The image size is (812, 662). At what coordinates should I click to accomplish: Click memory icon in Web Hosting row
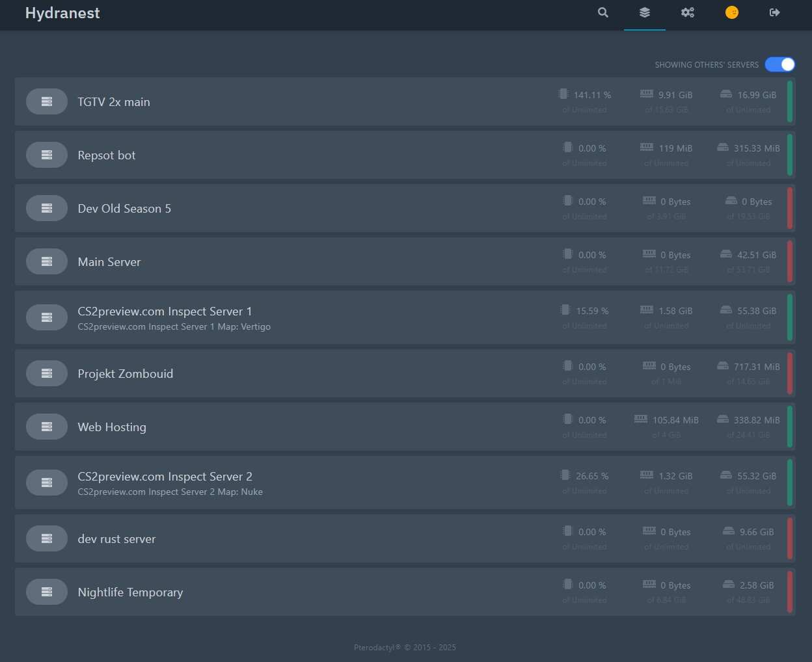(x=641, y=419)
